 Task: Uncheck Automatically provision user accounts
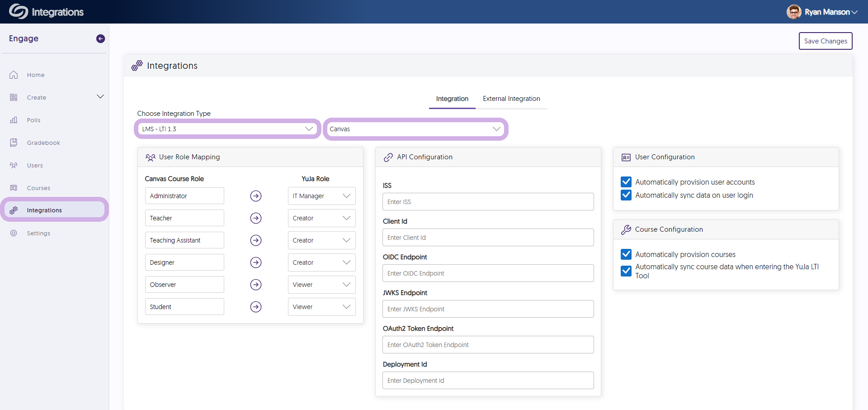626,182
